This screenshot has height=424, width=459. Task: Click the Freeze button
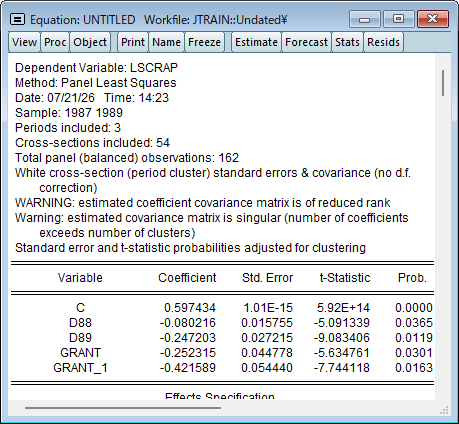click(x=204, y=42)
